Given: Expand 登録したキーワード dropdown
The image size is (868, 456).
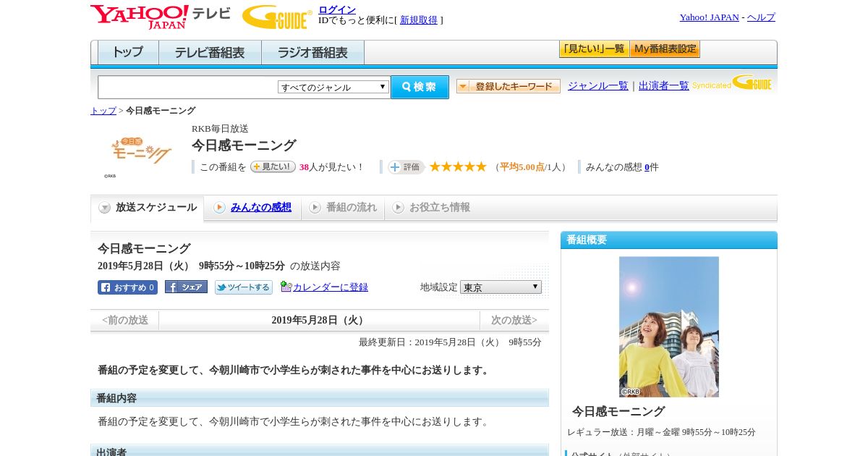Looking at the screenshot, I should coord(509,86).
